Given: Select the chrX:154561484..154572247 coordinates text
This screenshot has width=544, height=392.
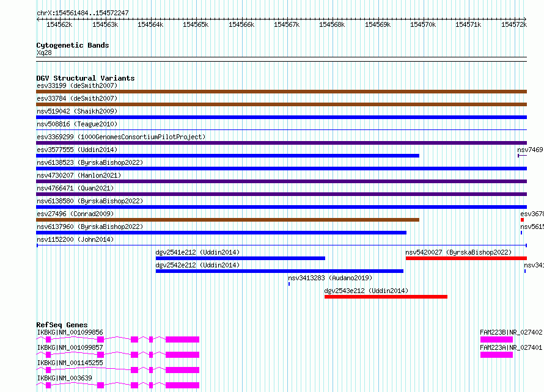Looking at the screenshot, I should (x=83, y=13).
